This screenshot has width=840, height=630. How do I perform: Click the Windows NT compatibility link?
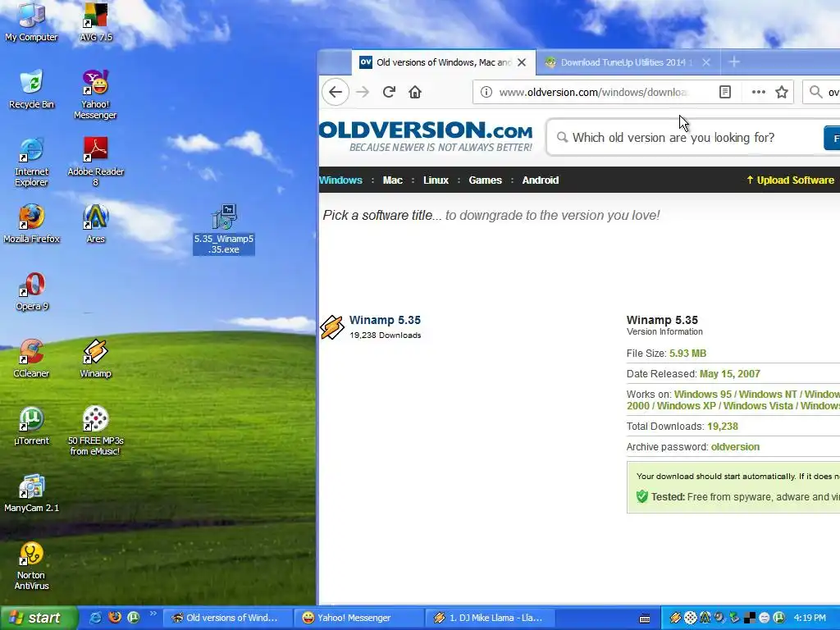[x=768, y=395]
